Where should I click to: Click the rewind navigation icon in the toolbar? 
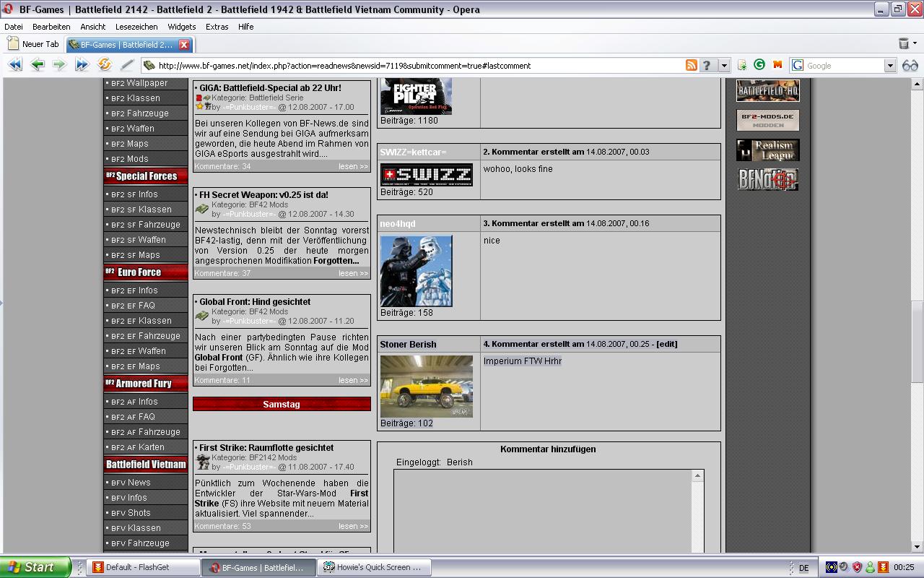click(x=14, y=65)
